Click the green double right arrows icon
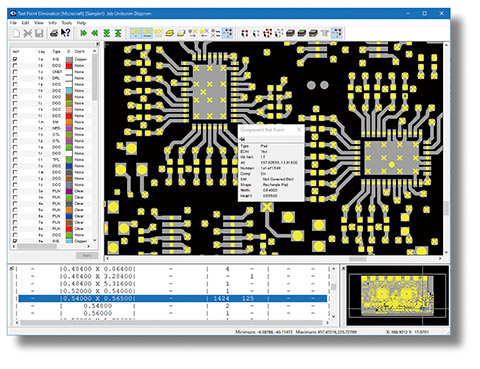 click(83, 33)
